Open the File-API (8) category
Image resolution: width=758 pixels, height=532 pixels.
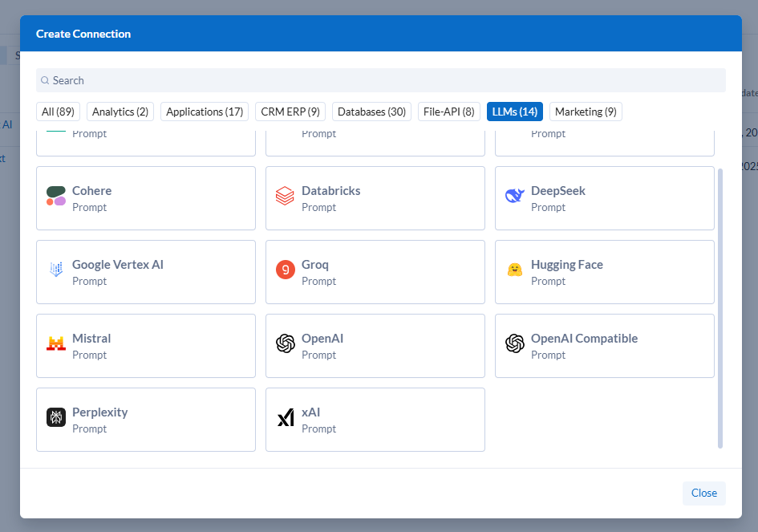point(449,112)
